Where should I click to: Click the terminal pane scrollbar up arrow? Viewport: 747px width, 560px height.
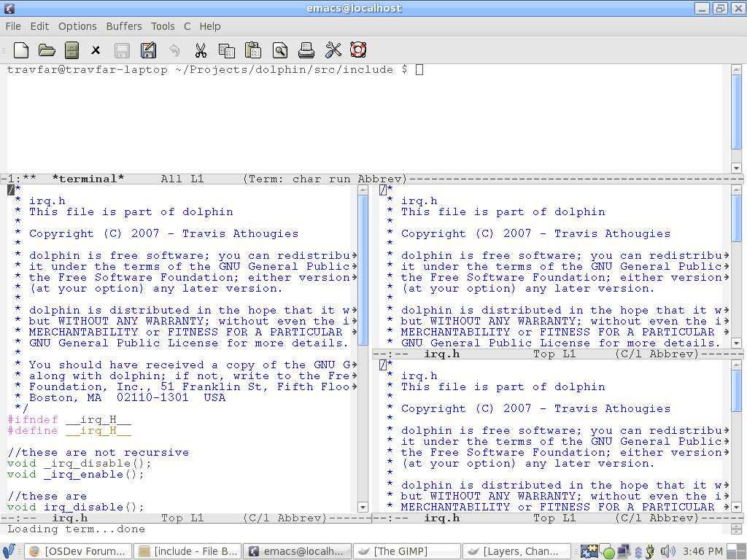pos(737,69)
